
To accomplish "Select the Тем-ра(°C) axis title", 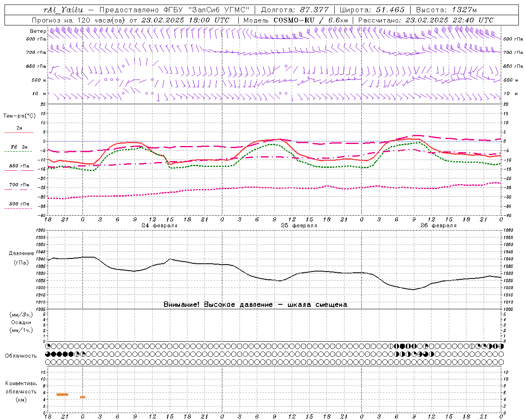I will pos(19,116).
